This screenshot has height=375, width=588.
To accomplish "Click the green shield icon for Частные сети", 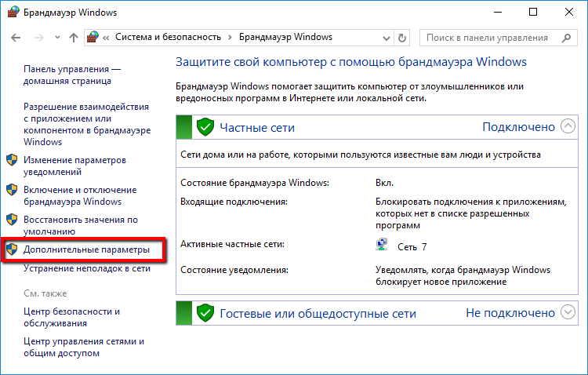I will click(205, 127).
